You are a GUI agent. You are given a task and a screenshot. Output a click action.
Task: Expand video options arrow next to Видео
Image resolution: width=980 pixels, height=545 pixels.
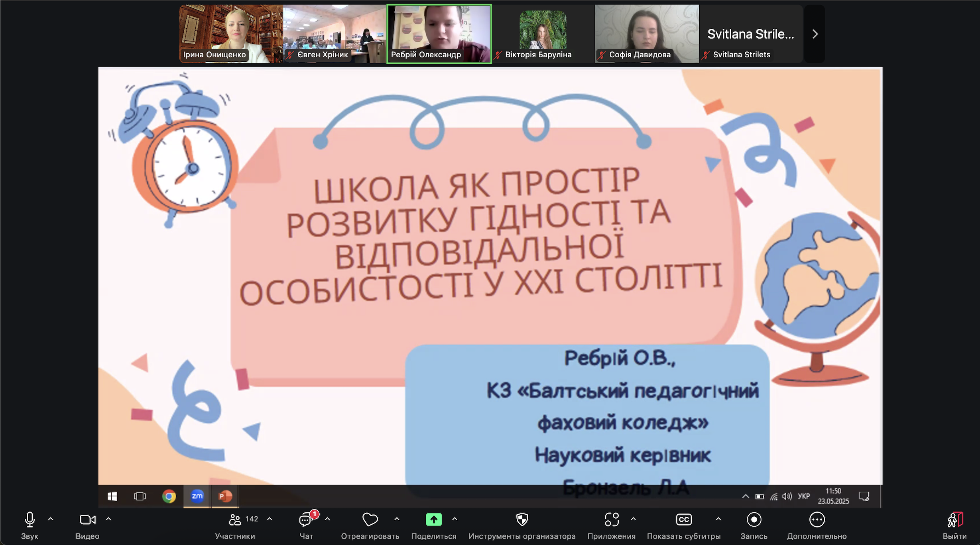[x=108, y=519]
